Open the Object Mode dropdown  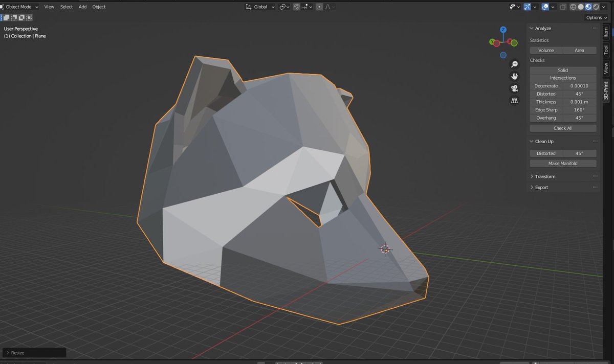pos(20,7)
